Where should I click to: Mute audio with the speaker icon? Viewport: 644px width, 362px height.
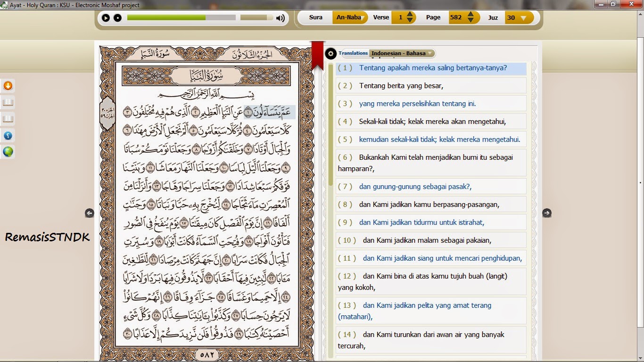click(281, 18)
